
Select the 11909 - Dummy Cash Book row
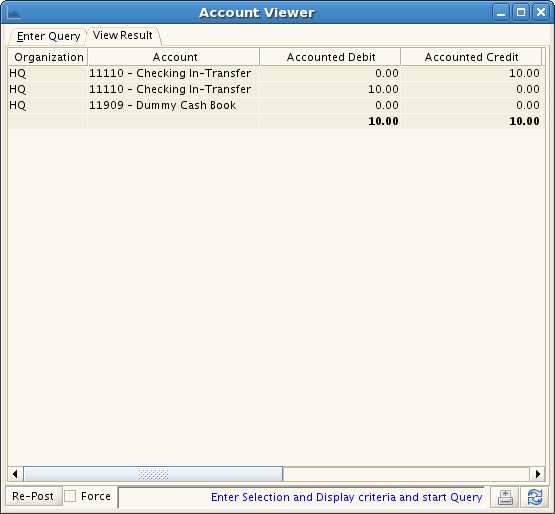[x=276, y=105]
